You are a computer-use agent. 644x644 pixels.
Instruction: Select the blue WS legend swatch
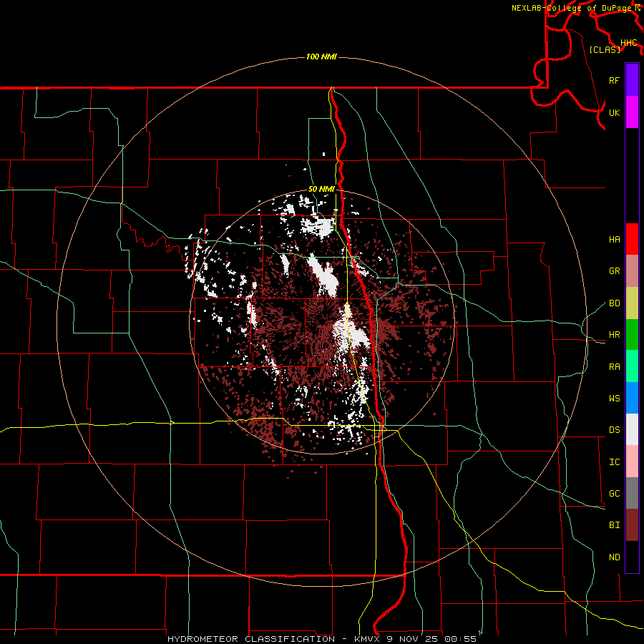tap(632, 398)
